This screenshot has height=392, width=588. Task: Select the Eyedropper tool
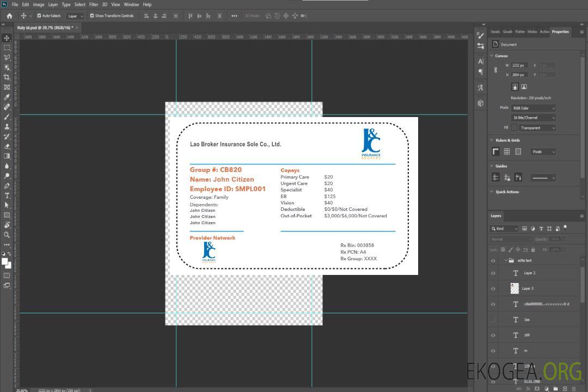click(7, 97)
